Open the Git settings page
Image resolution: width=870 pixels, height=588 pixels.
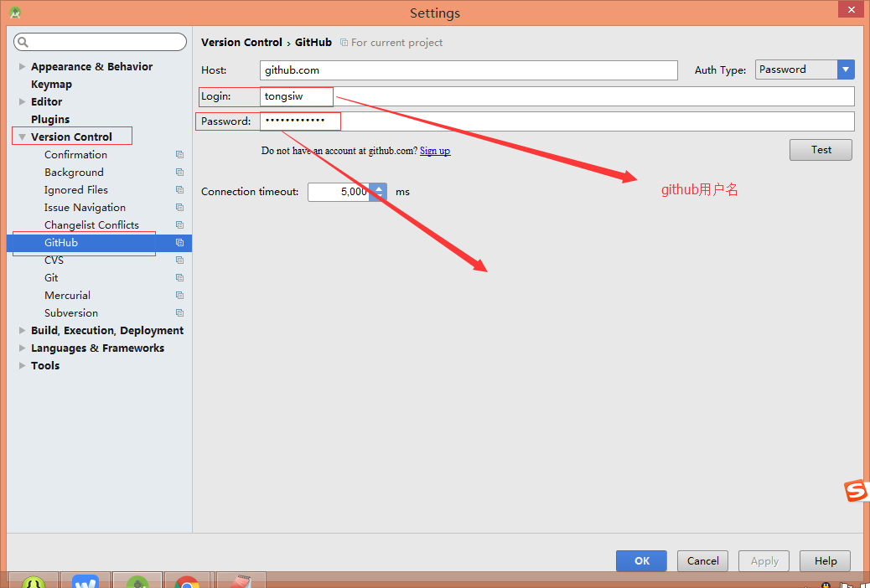tap(51, 278)
